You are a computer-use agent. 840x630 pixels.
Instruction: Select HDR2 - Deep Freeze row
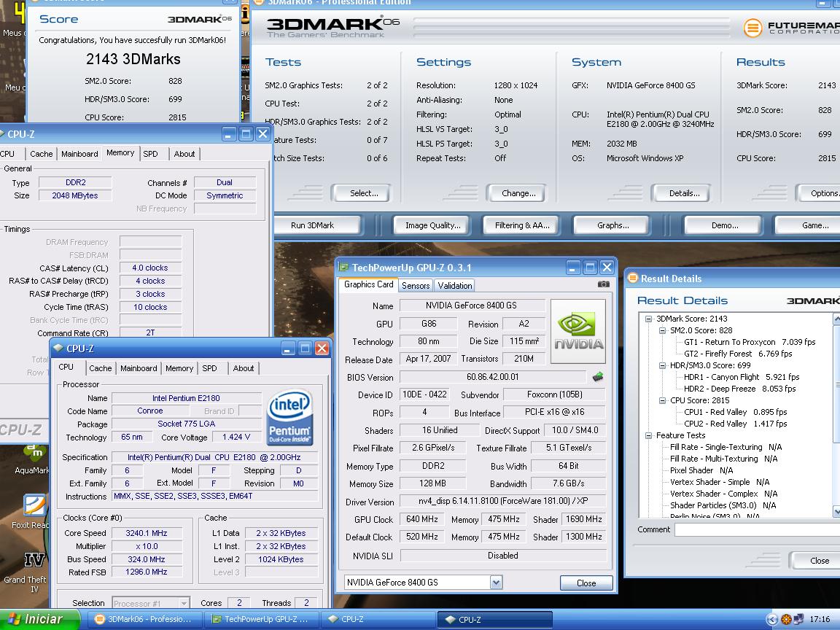pos(740,389)
